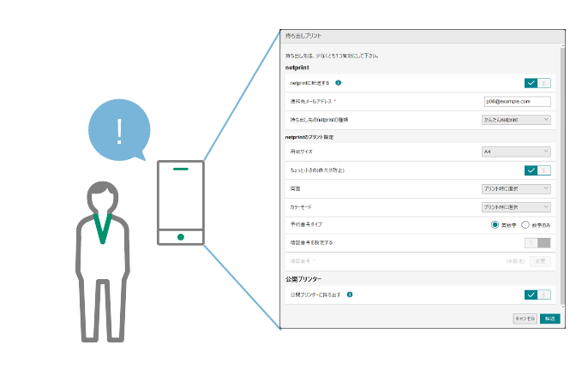
Task: Click info icon next to netprintに転送する
Action: click(339, 83)
